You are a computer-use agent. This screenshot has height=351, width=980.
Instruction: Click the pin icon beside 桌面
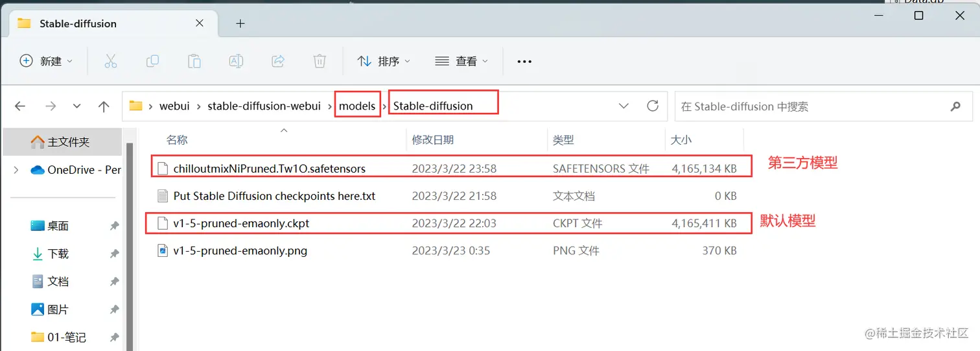(114, 226)
